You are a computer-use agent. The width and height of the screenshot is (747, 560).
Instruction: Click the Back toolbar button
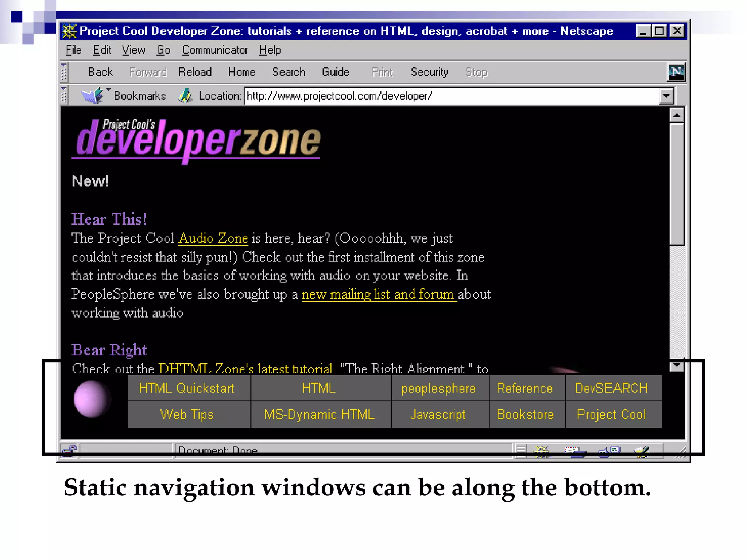pos(100,72)
